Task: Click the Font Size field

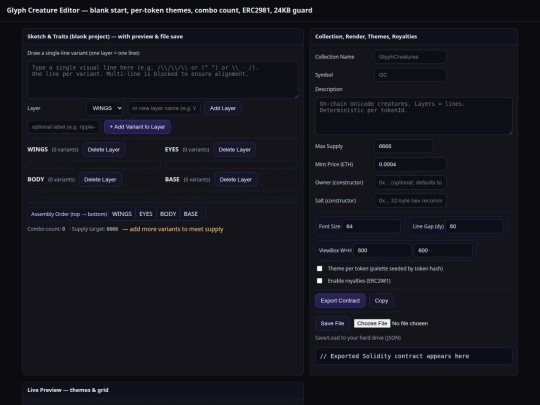Action: pyautogui.click(x=371, y=226)
